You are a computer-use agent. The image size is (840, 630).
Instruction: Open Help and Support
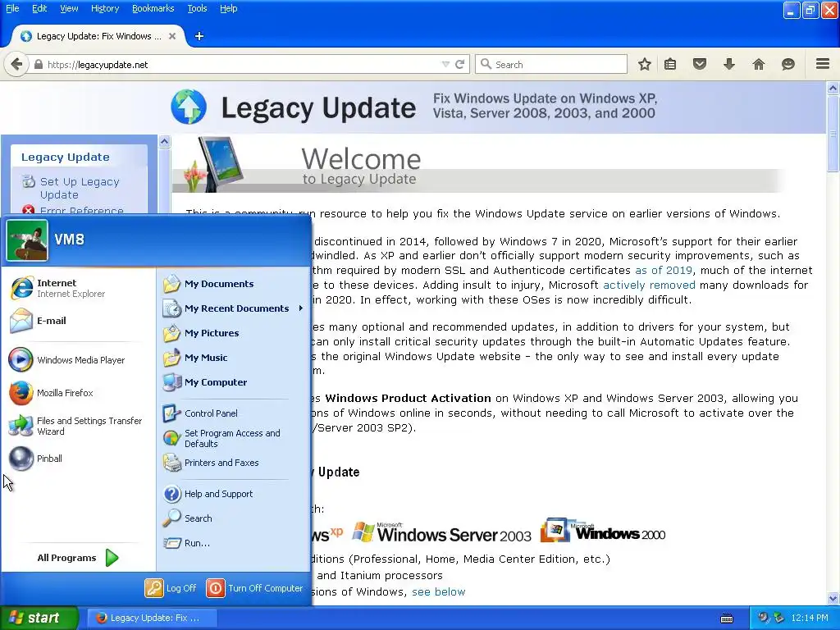point(234,494)
